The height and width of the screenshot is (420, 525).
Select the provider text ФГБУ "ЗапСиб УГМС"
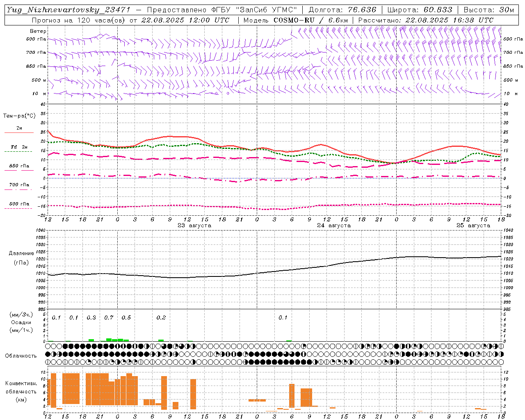tap(254, 10)
